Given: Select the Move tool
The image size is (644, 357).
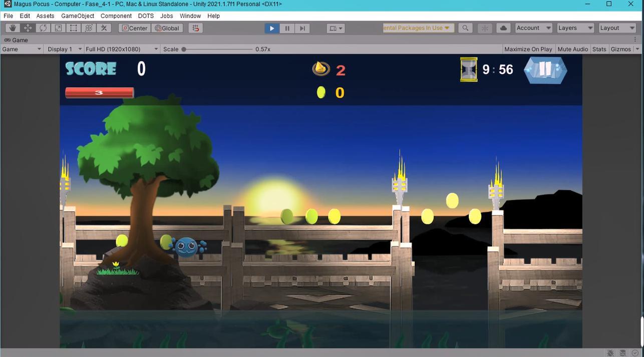Looking at the screenshot, I should coord(28,28).
